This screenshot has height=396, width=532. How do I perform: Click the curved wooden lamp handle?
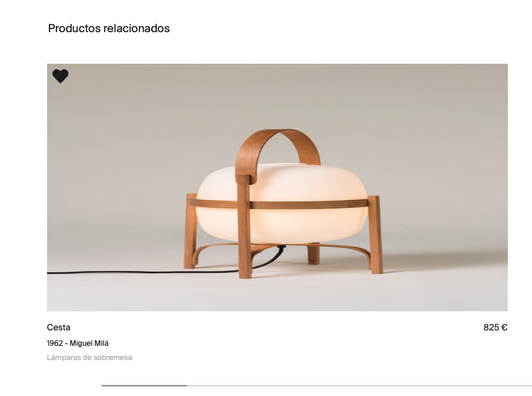click(x=277, y=151)
